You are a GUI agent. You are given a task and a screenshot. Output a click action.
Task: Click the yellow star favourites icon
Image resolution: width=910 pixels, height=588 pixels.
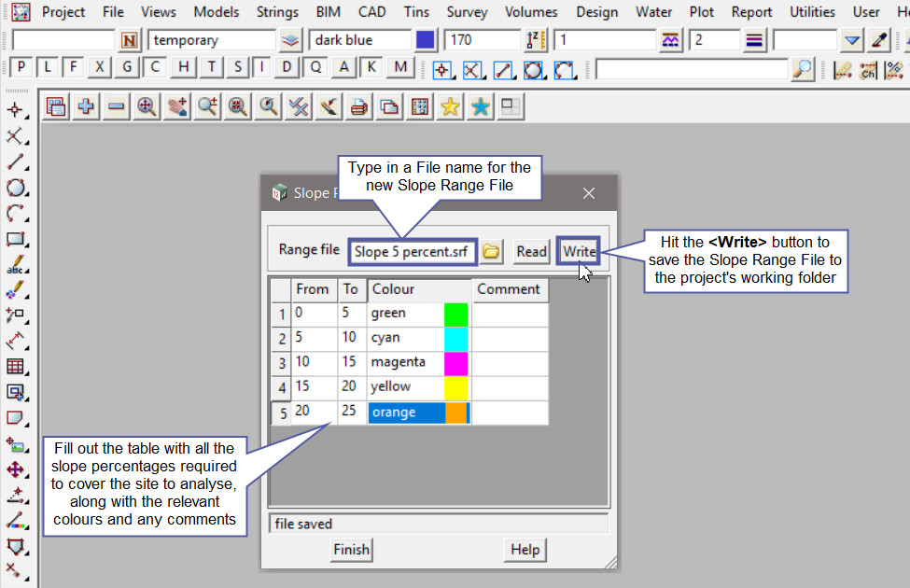(450, 106)
